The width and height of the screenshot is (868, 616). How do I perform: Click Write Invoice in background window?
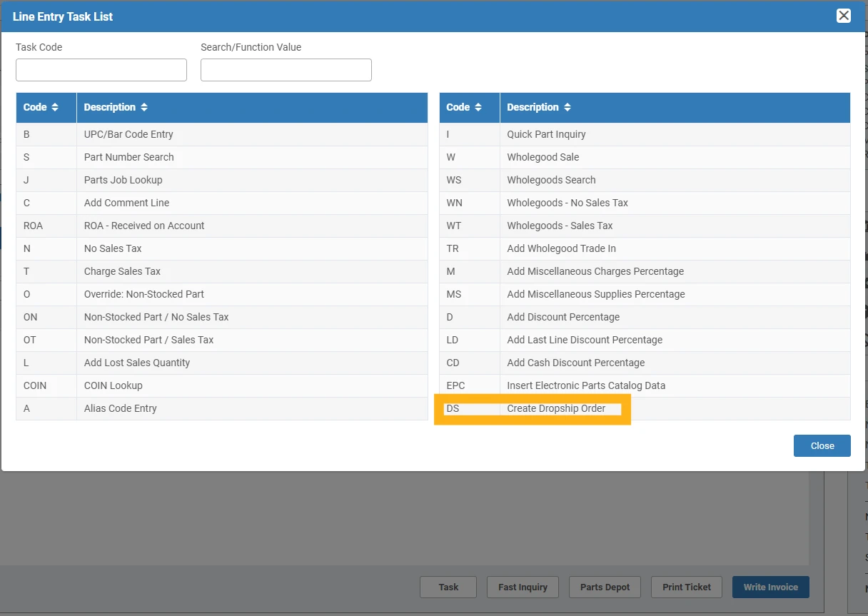[771, 587]
